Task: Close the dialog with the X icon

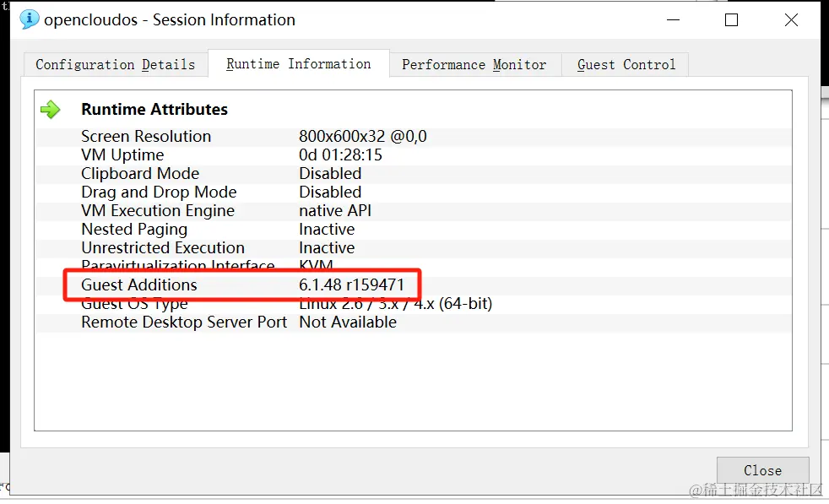Action: 791,19
